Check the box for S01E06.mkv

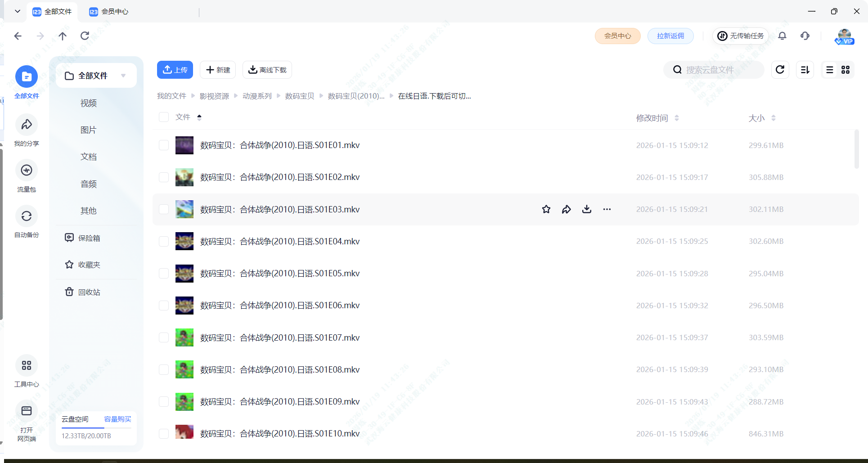[164, 306]
